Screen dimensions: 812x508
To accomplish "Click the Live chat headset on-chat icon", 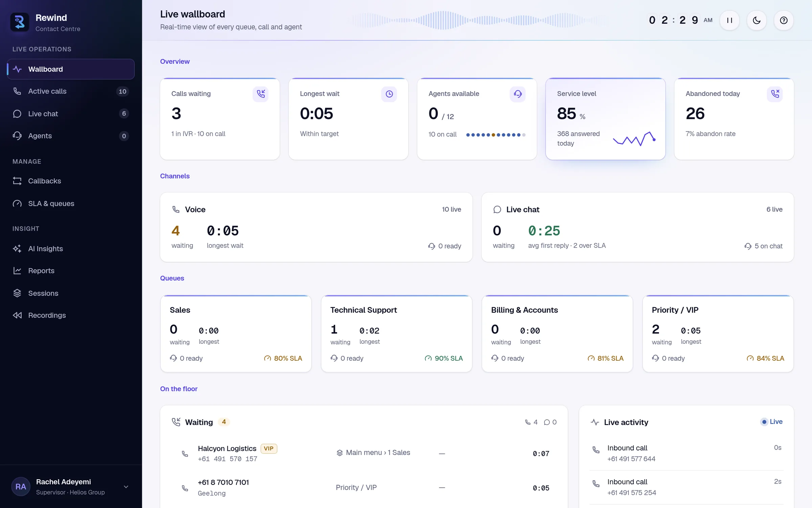I will coord(748,246).
